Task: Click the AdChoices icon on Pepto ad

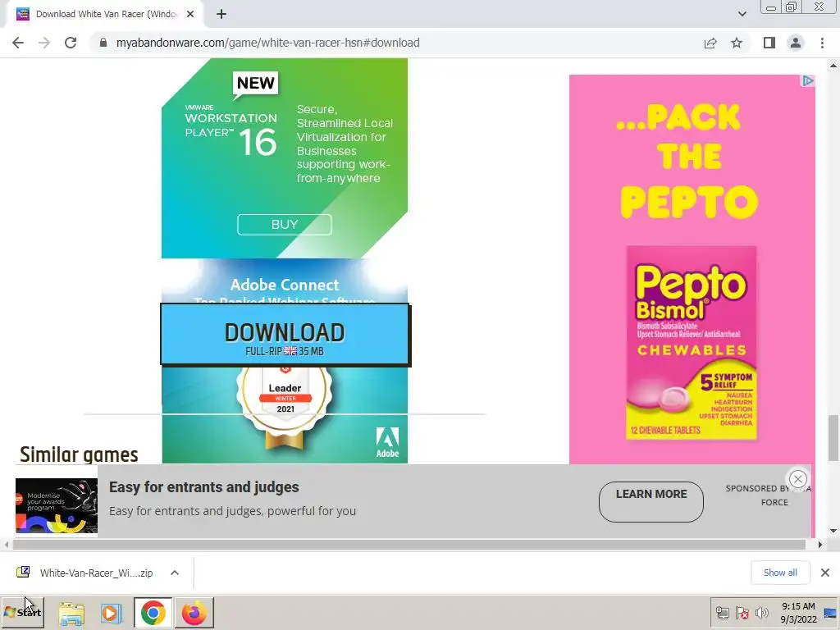Action: (x=808, y=81)
